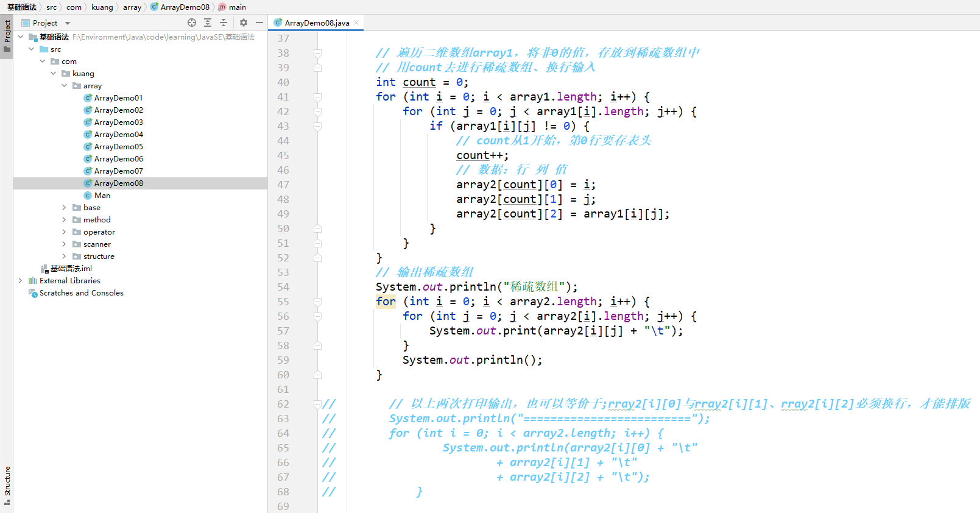This screenshot has height=513, width=980.
Task: Click the base folder icon
Action: click(77, 208)
